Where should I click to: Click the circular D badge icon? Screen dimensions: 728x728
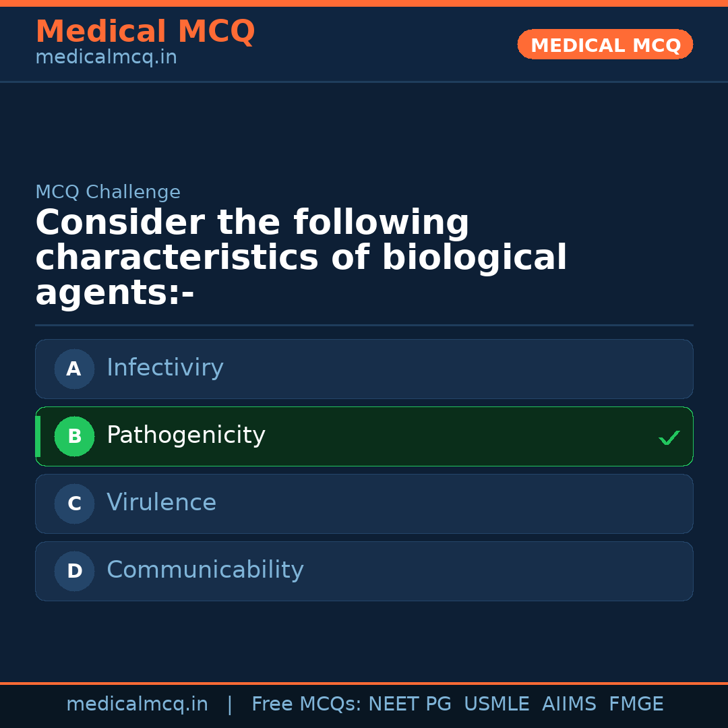74,571
